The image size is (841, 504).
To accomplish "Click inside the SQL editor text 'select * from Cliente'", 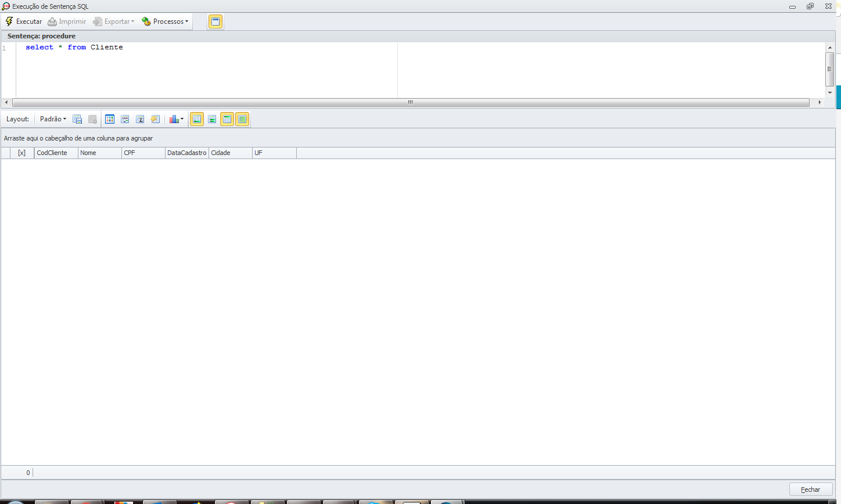I will pos(74,47).
